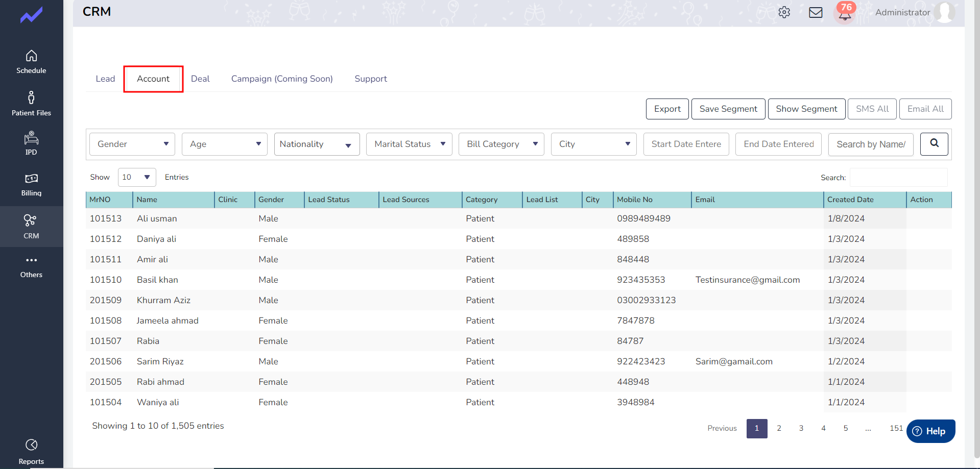Open the Help widget
The image size is (980, 469).
click(930, 431)
